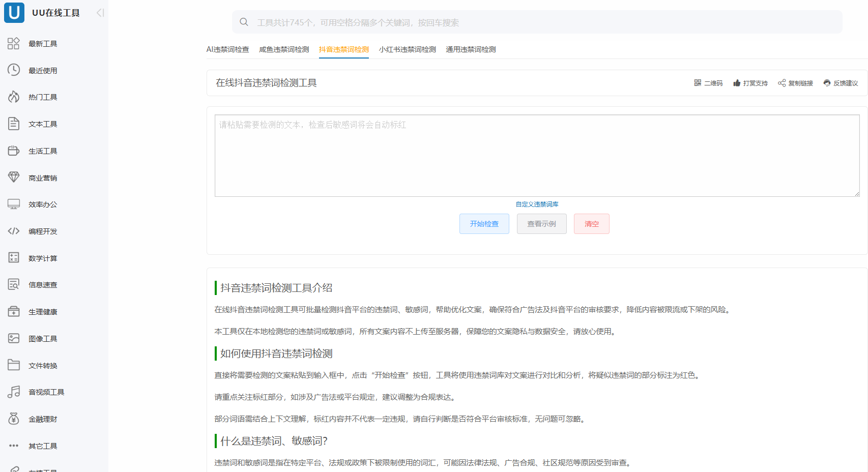Open 最新工具 menu label in sidebar

tap(43, 44)
